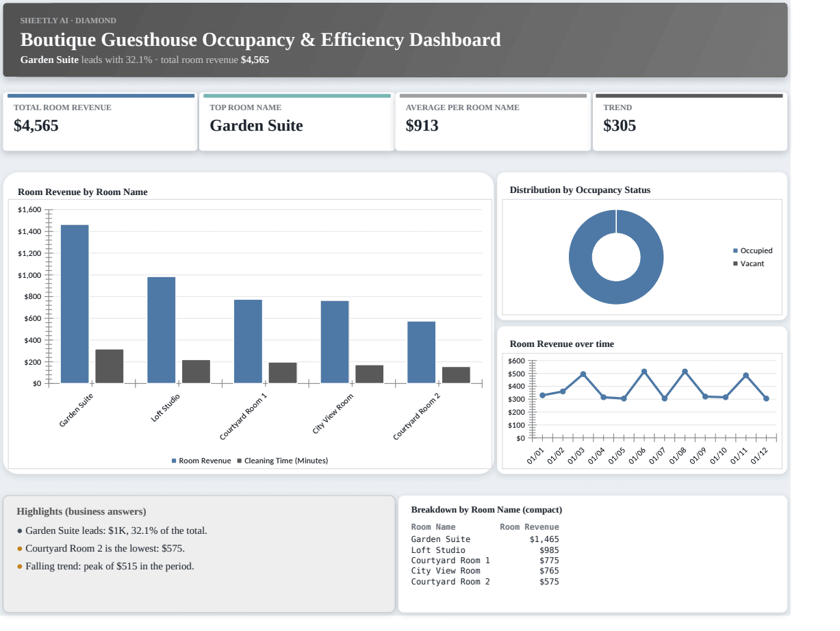Screen dimensions: 840x631
Task: Select the 01/01 data point on line chart
Action: (x=542, y=396)
